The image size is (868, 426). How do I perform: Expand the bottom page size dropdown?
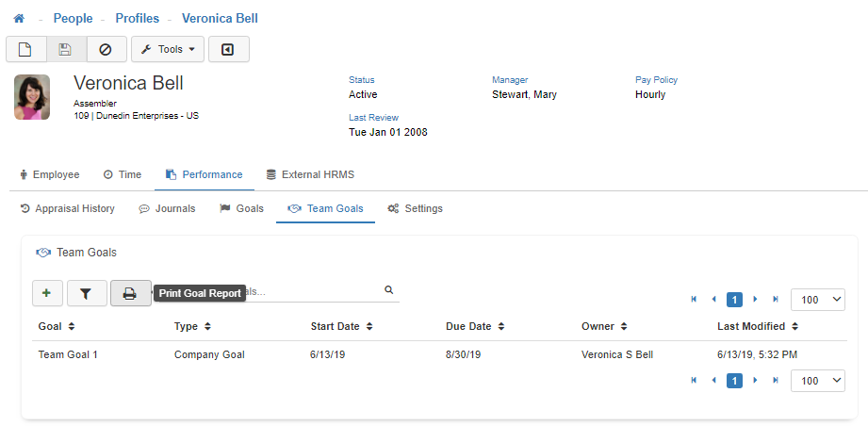click(x=817, y=381)
